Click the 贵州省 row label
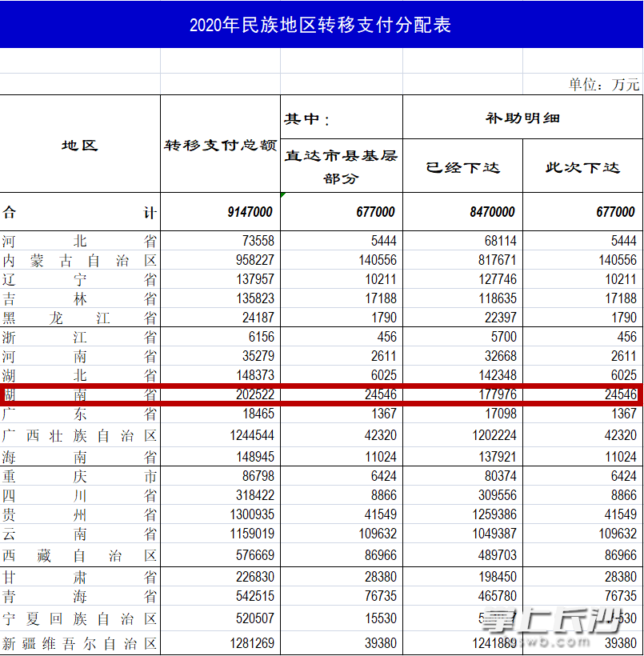 (x=80, y=514)
